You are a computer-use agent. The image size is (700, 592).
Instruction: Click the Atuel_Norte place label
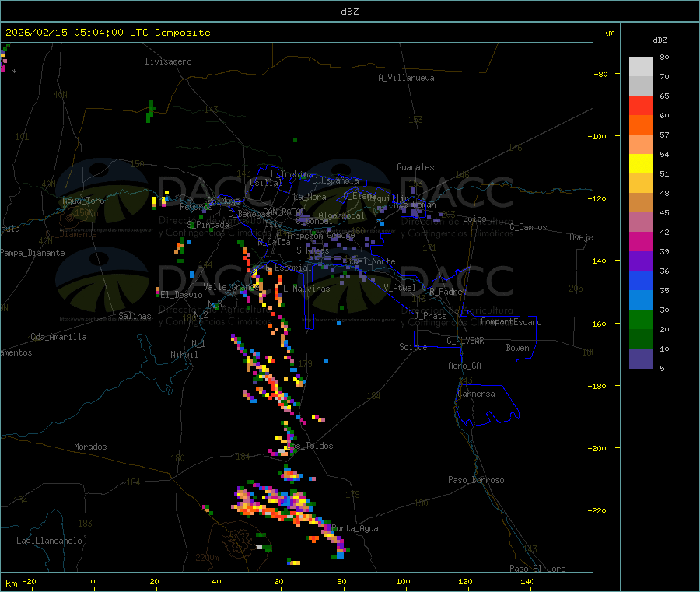point(369,261)
